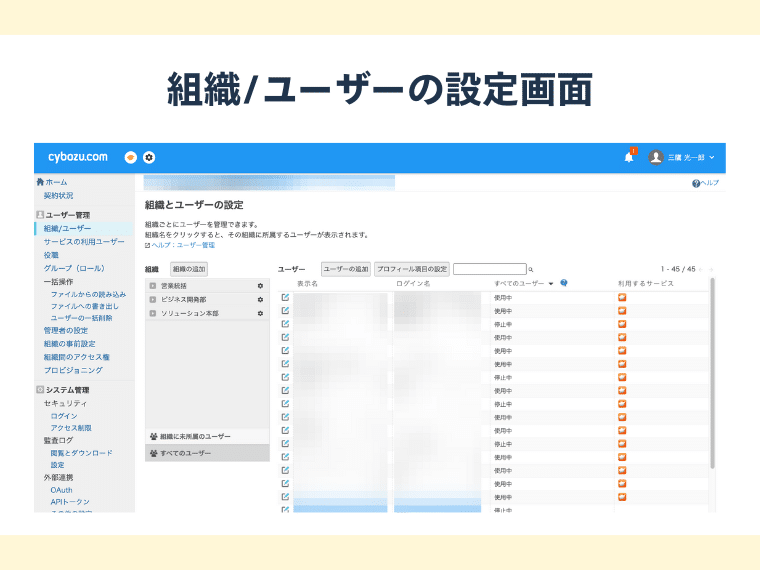Click the help bubble icon beside すべてのユーザー

[565, 284]
